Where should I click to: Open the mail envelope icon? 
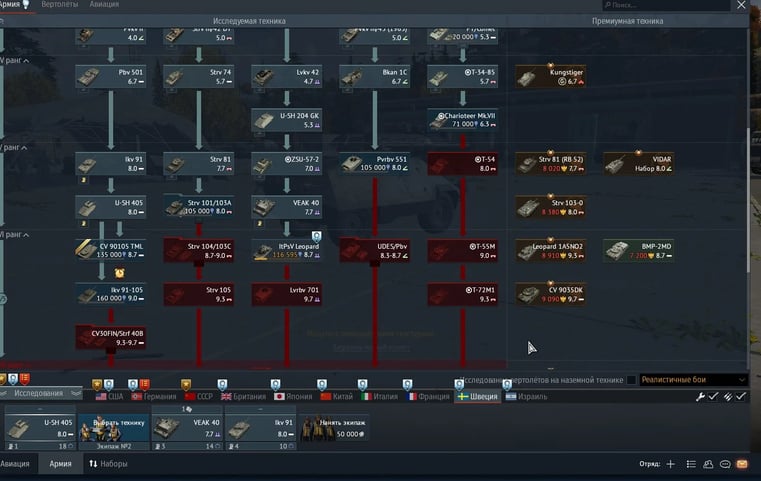tap(742, 465)
